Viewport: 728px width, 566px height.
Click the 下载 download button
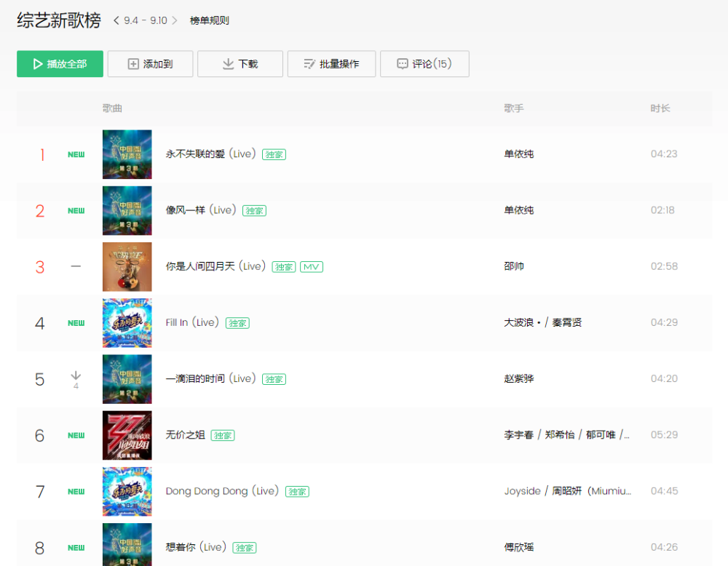click(240, 64)
